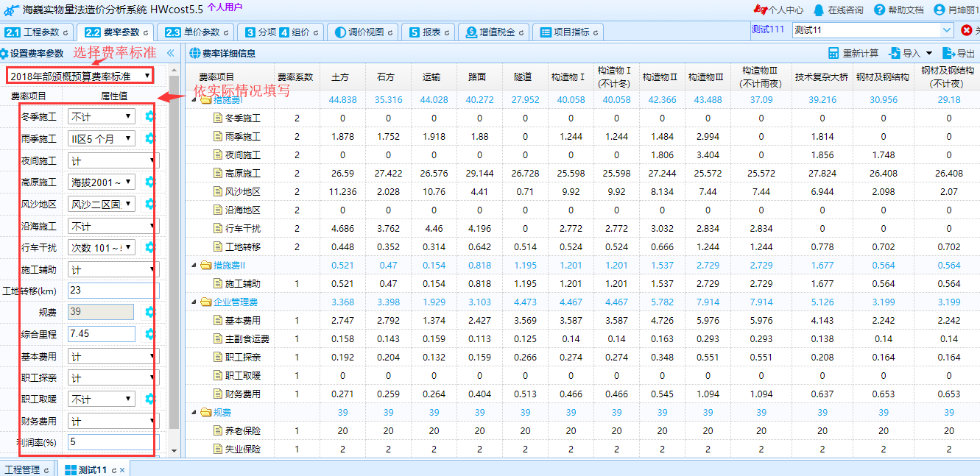Open the 行车干扰 dropdown
The width and height of the screenshot is (980, 476).
[102, 247]
